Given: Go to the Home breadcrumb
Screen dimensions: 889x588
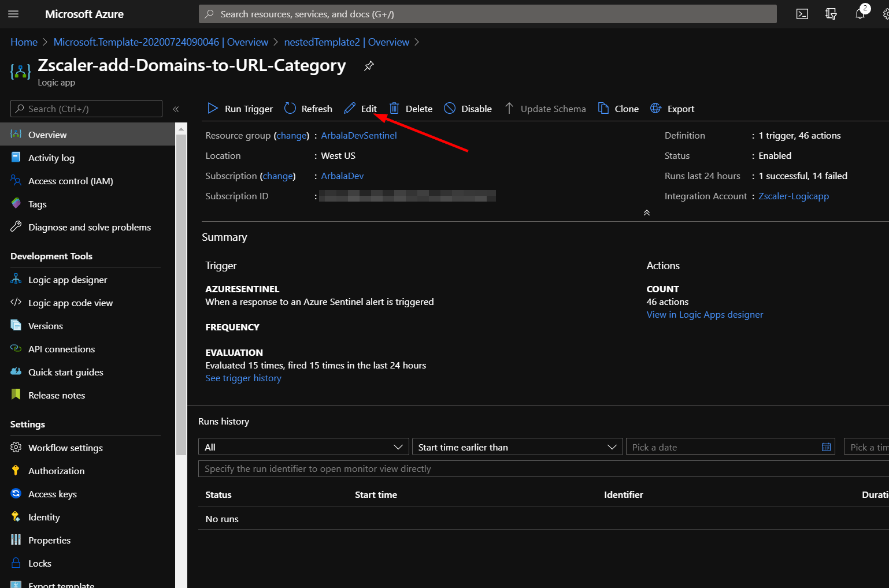Looking at the screenshot, I should (24, 42).
